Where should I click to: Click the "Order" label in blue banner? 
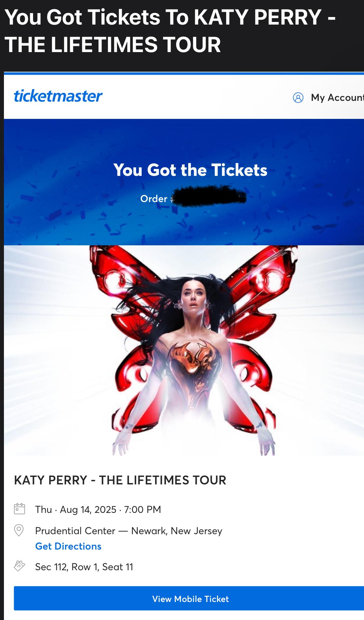(154, 199)
